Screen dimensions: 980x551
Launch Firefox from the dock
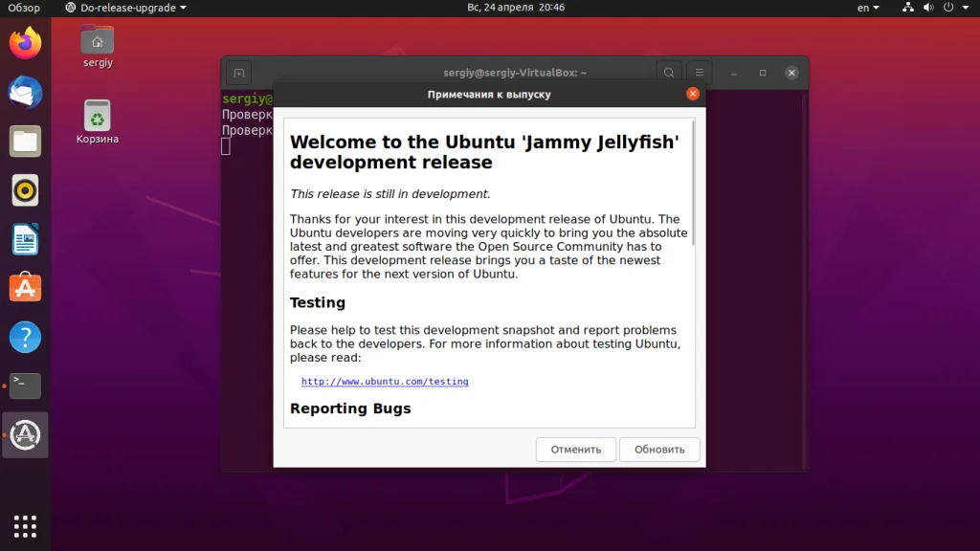pos(24,42)
